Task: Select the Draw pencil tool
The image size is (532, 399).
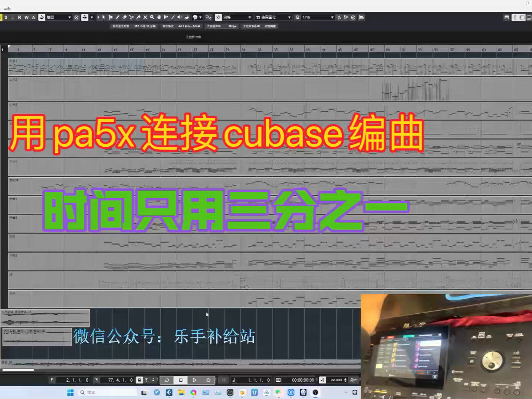Action: (x=117, y=17)
